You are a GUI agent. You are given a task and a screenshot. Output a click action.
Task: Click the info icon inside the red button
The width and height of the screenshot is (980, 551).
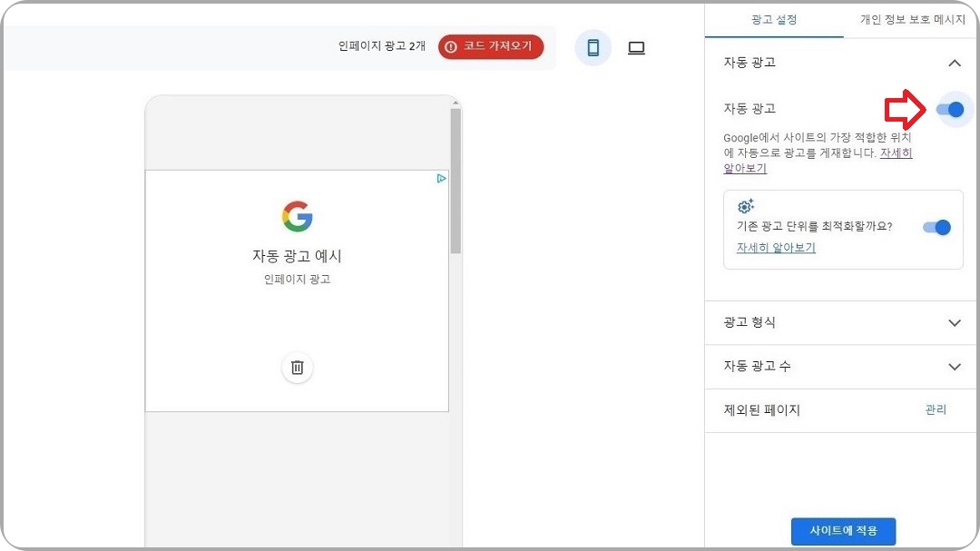[451, 47]
